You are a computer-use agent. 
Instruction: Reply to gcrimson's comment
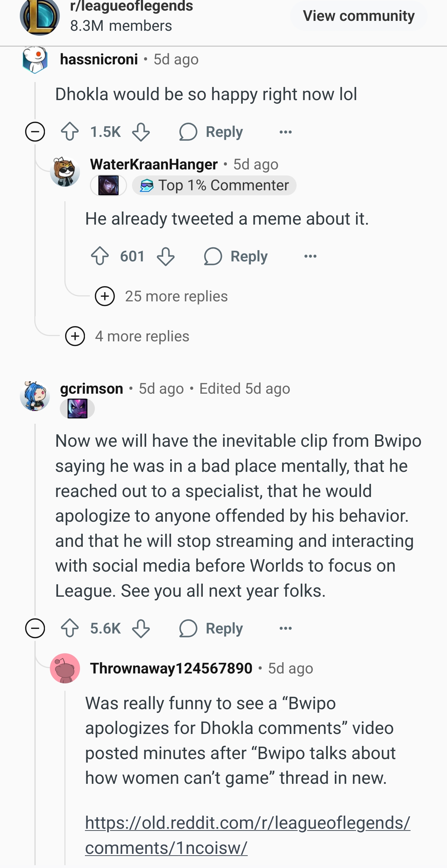pyautogui.click(x=211, y=629)
